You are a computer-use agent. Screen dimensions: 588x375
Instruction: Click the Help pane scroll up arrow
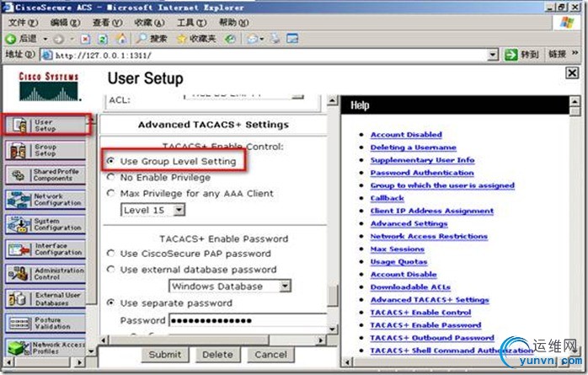(x=575, y=100)
